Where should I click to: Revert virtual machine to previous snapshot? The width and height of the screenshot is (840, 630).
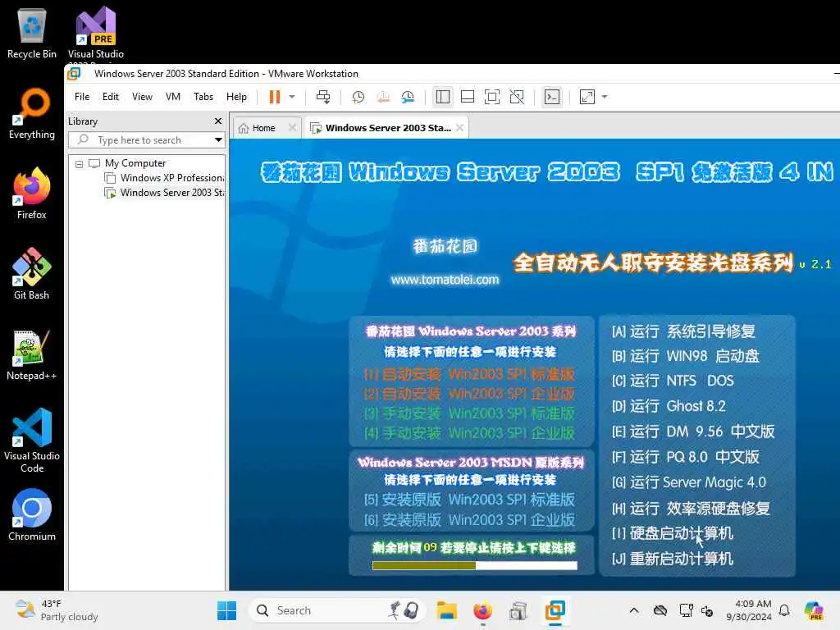pos(383,97)
